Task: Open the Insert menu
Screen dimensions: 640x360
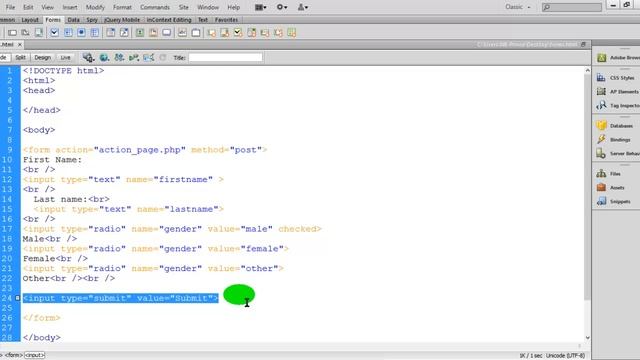Action: pyautogui.click(x=70, y=7)
